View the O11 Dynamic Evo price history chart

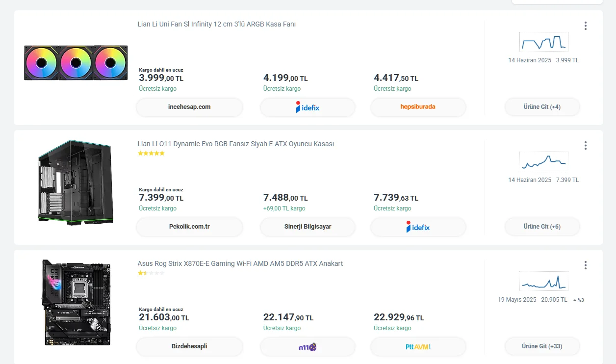coord(543,161)
